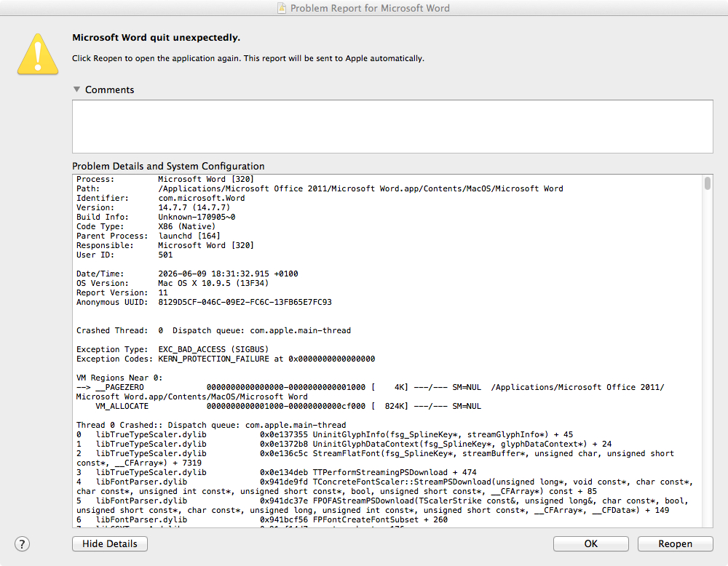728x566 pixels.
Task: Click the 'Path:' line of the report
Action: coord(320,188)
